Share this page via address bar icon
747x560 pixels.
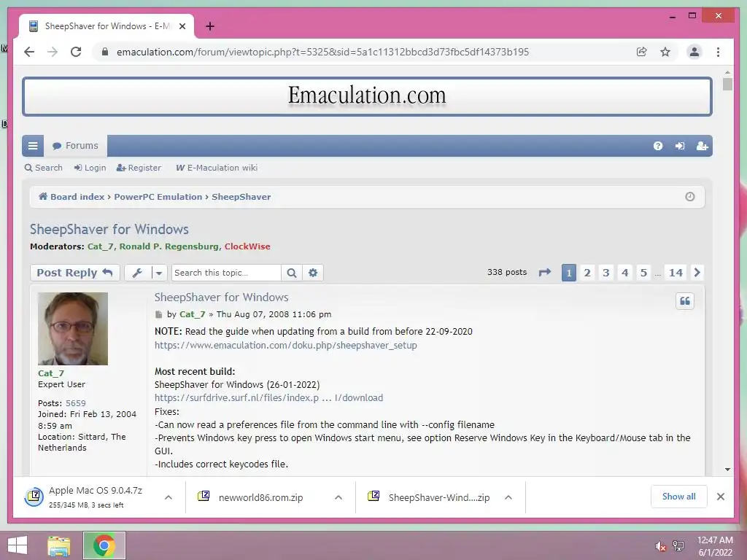click(x=642, y=52)
